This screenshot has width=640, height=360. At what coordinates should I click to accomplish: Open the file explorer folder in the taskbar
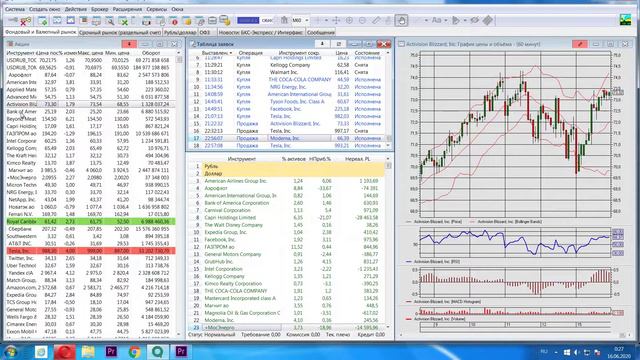coord(88,351)
